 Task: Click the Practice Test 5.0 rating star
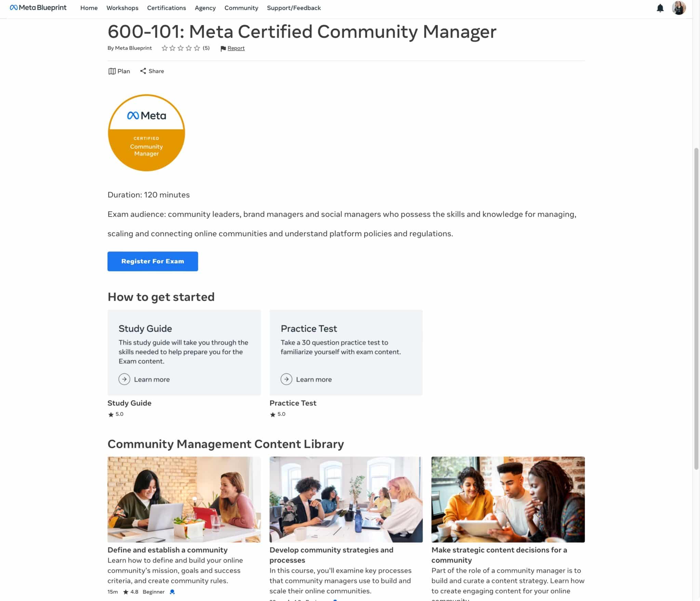[273, 414]
